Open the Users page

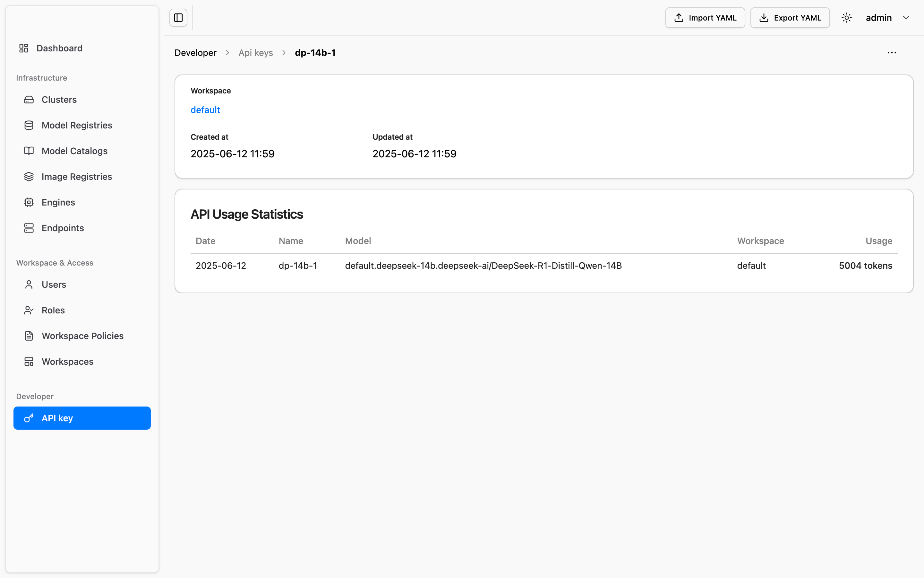[82, 285]
